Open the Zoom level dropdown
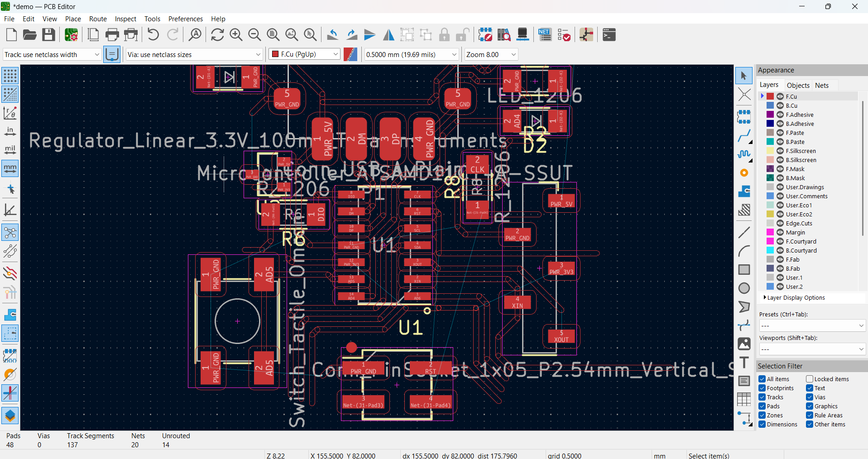Image resolution: width=868 pixels, height=459 pixels. point(491,54)
